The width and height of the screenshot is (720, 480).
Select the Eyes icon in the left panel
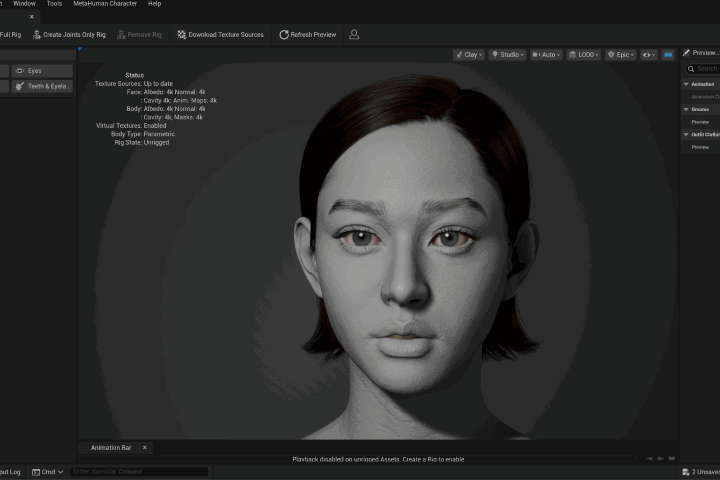pos(20,71)
